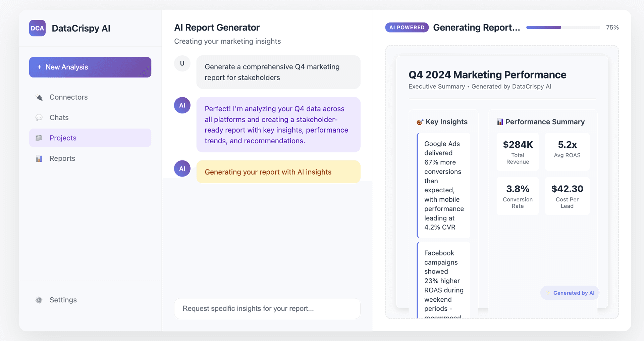The image size is (644, 341).
Task: Click the Key Insights target icon
Action: (x=420, y=122)
